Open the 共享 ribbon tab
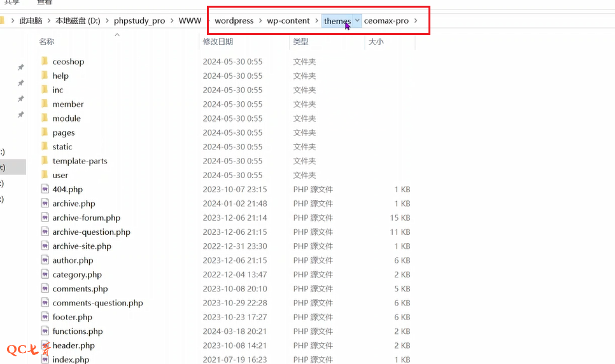Image resolution: width=615 pixels, height=364 pixels. [x=12, y=3]
